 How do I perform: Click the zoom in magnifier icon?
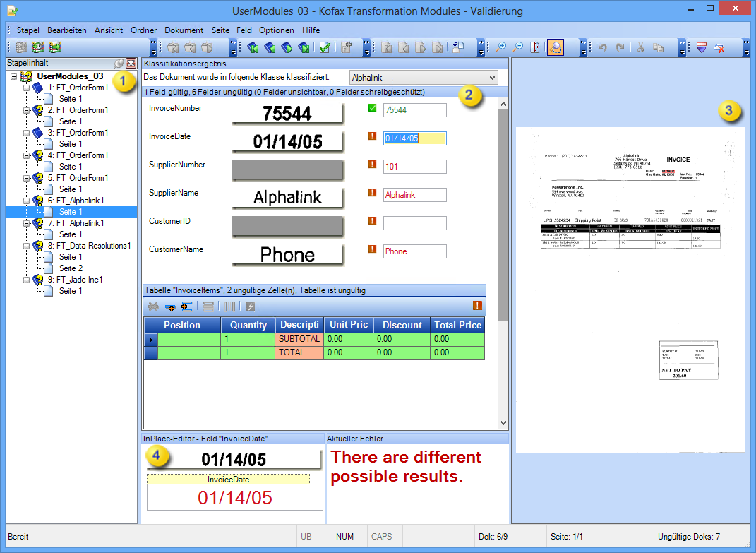[x=501, y=47]
